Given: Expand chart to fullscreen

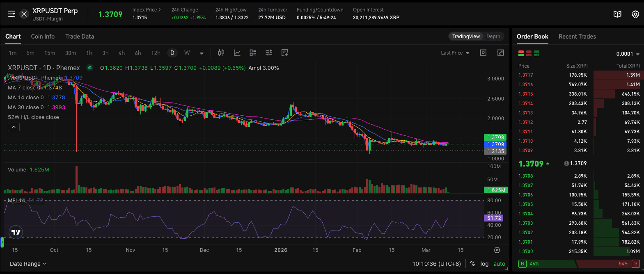Looking at the screenshot, I should point(500,53).
